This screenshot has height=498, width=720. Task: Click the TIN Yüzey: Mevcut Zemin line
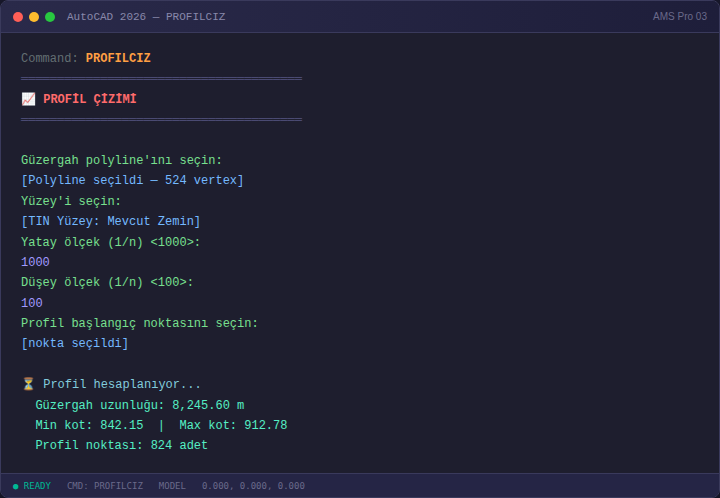point(111,221)
